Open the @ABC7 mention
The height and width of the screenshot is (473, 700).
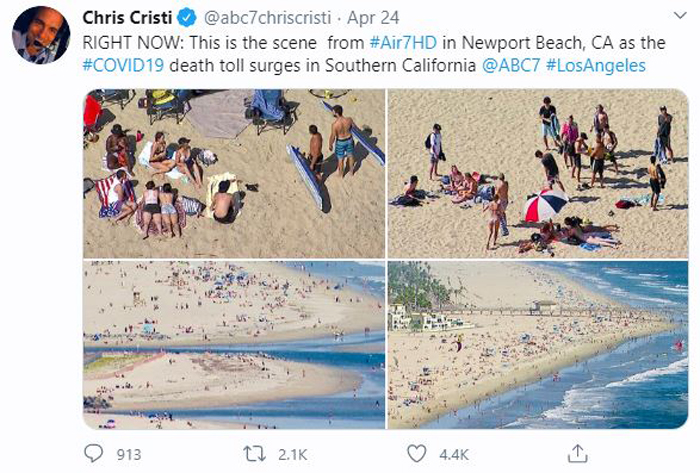511,66
